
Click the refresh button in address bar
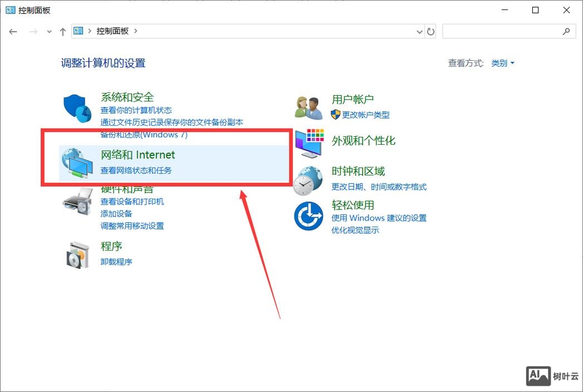click(x=431, y=31)
